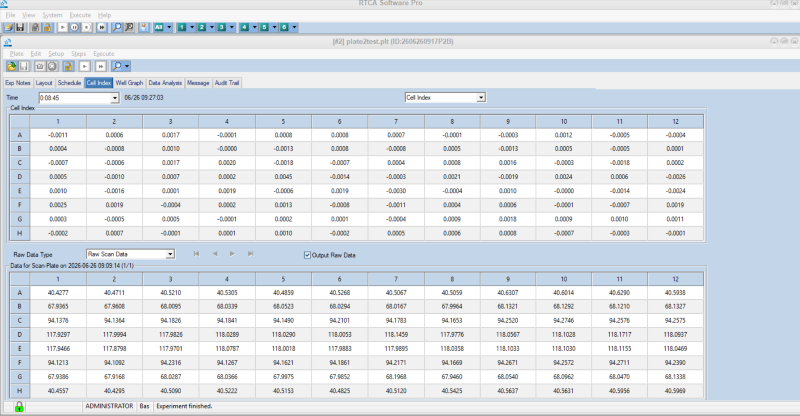Open the dropdown arrow beside station 4

[x=254, y=27]
